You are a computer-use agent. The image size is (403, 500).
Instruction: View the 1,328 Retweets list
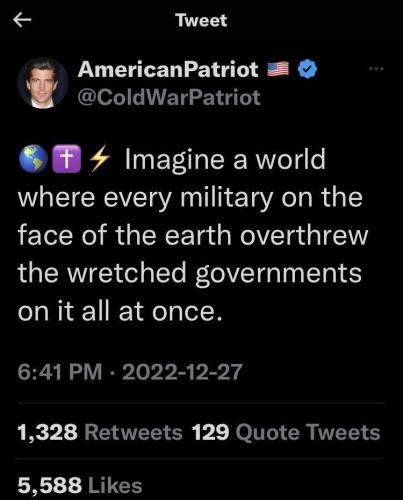100,432
